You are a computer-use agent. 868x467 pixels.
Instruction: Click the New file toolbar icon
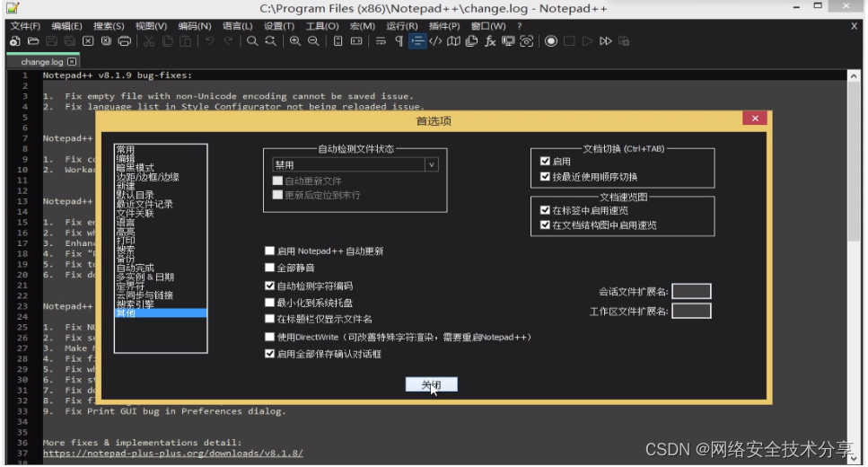pyautogui.click(x=15, y=41)
